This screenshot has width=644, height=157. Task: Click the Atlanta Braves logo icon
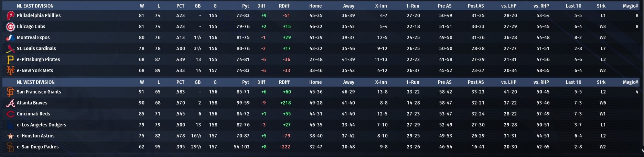point(11,103)
